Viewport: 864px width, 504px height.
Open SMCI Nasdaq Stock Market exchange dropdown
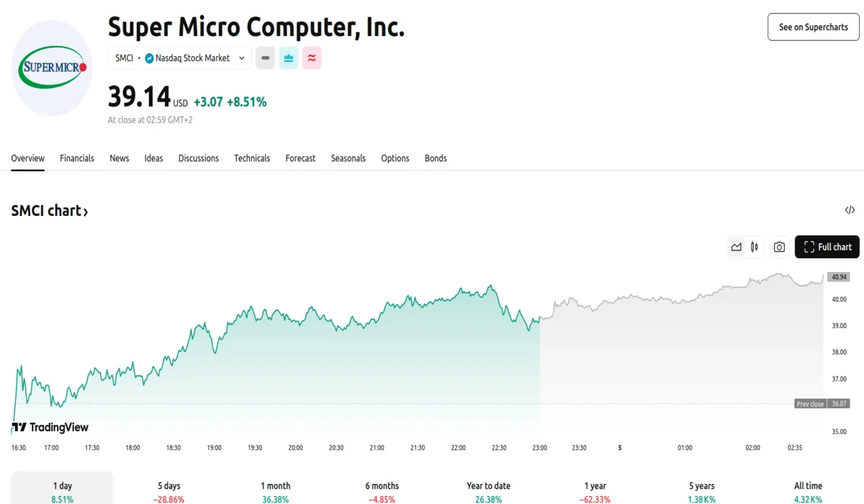click(180, 58)
